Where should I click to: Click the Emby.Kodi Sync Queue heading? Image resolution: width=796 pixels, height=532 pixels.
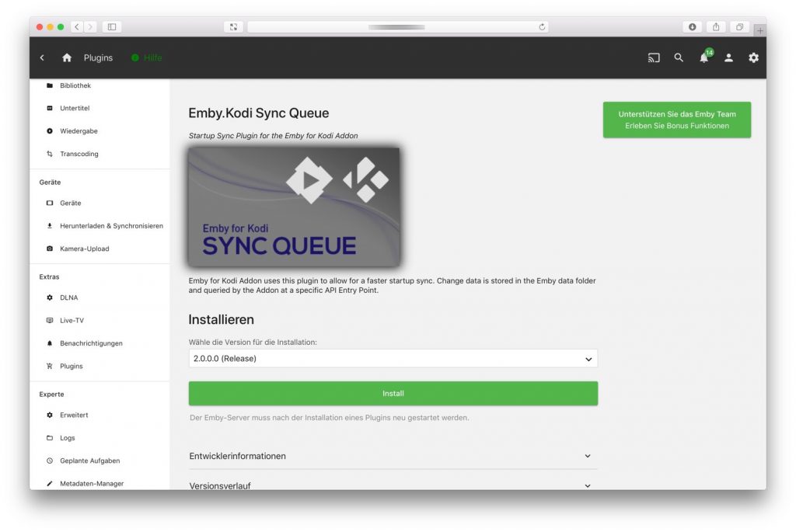(x=258, y=113)
